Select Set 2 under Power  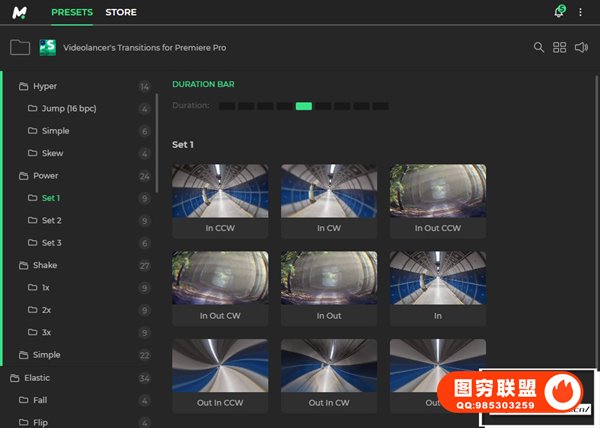point(51,220)
